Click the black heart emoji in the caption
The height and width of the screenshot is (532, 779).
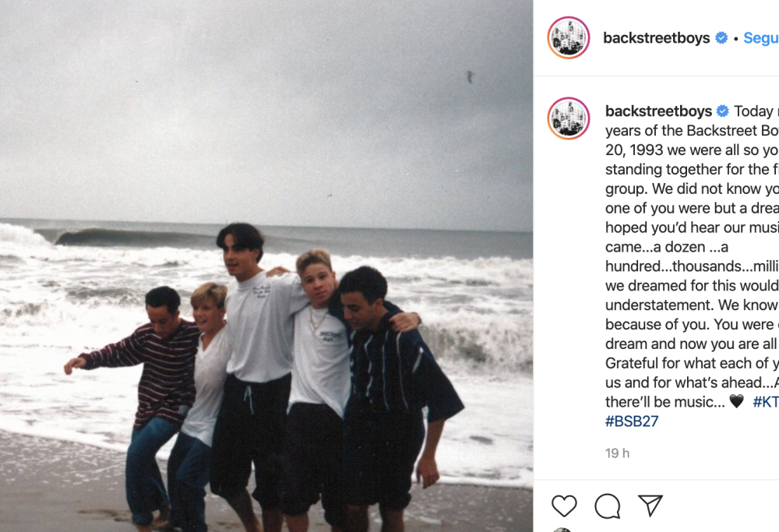736,402
